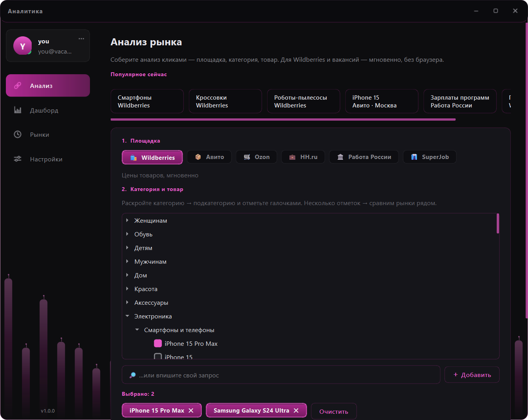The height and width of the screenshot is (420, 528).
Task: Click the v1.0.0 version label
Action: point(48,411)
